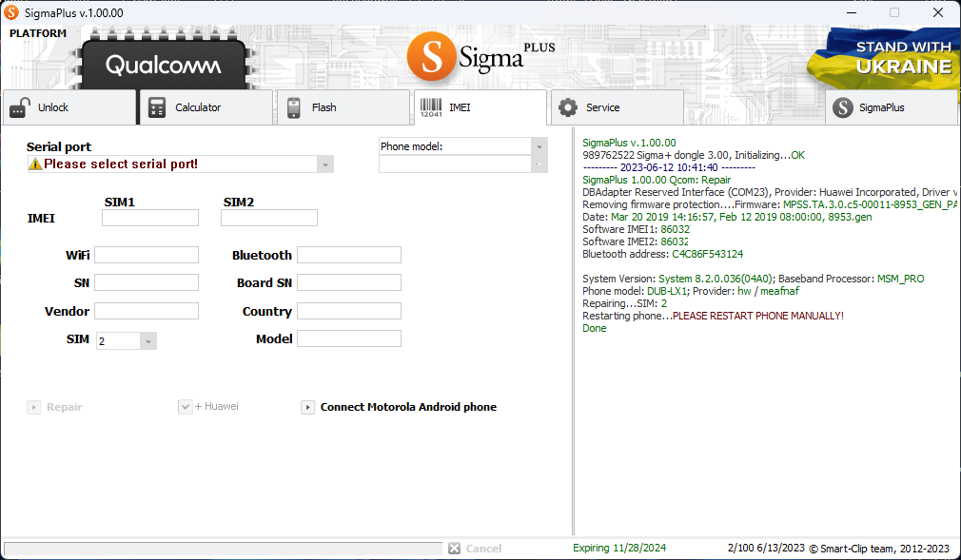Click the log line 'SigmaPlus 1.00.00 Qcom: Repair'

[657, 180]
